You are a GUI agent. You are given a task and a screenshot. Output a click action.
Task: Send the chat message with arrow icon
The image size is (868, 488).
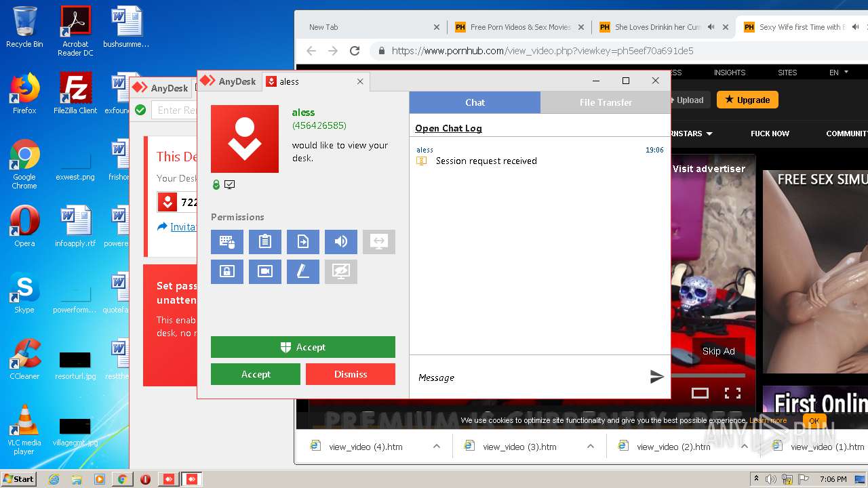[x=656, y=377]
